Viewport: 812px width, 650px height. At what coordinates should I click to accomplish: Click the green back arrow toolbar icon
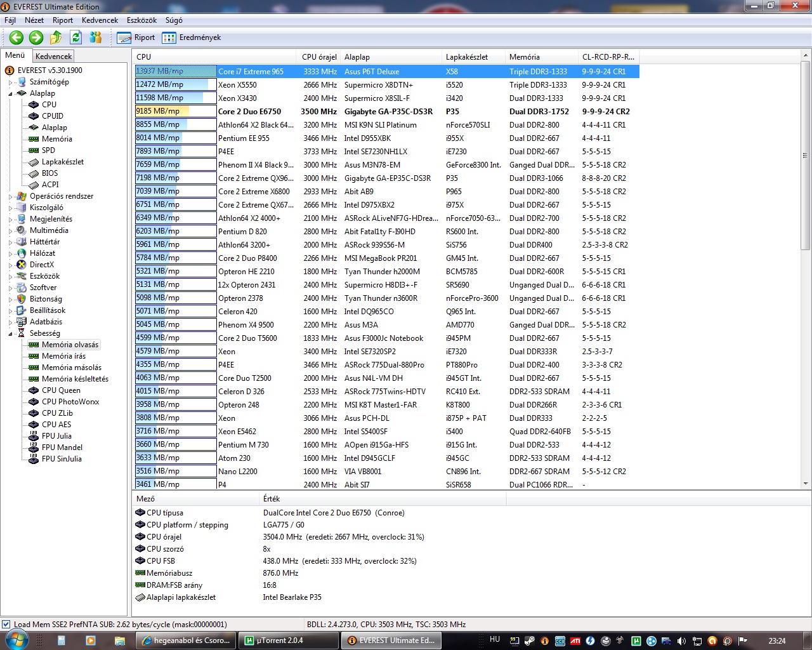(x=16, y=37)
